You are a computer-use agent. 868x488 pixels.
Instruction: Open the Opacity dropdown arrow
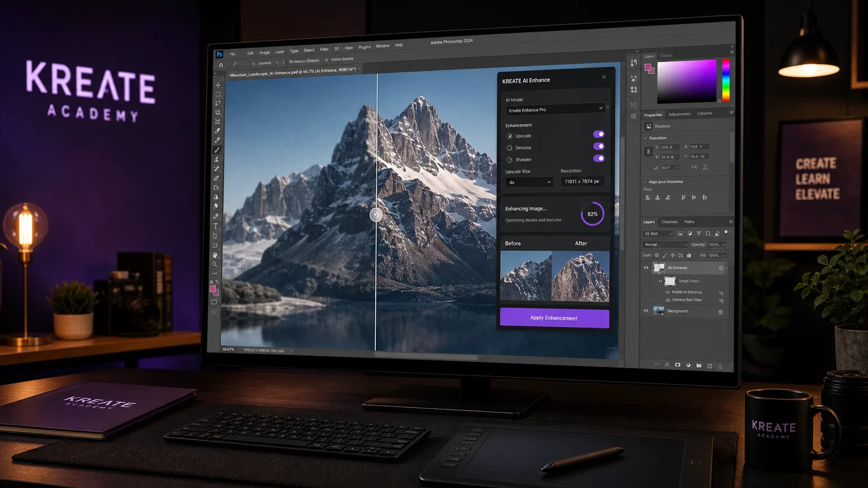[x=725, y=245]
